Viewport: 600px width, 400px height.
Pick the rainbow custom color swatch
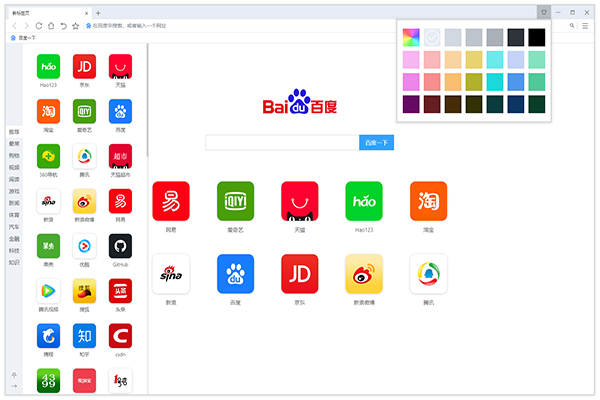[411, 38]
